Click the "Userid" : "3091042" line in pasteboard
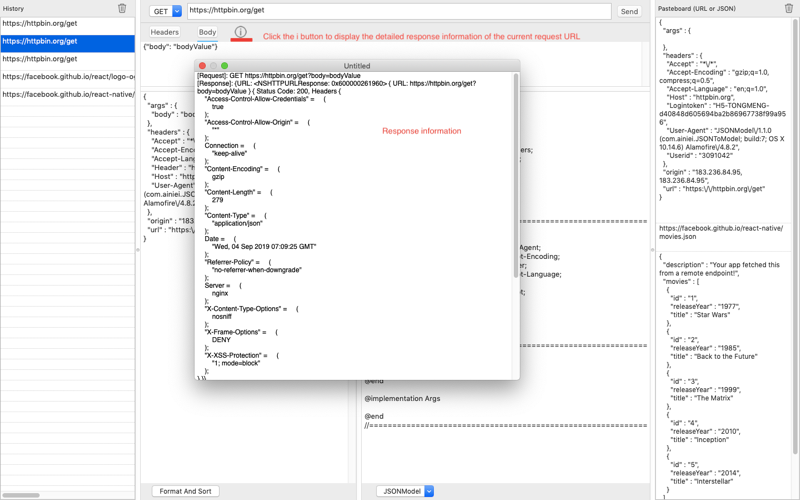This screenshot has height=500, width=800. point(699,156)
